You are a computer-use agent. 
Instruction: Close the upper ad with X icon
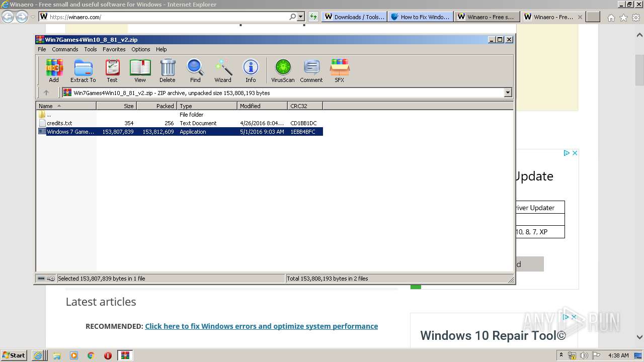574,153
